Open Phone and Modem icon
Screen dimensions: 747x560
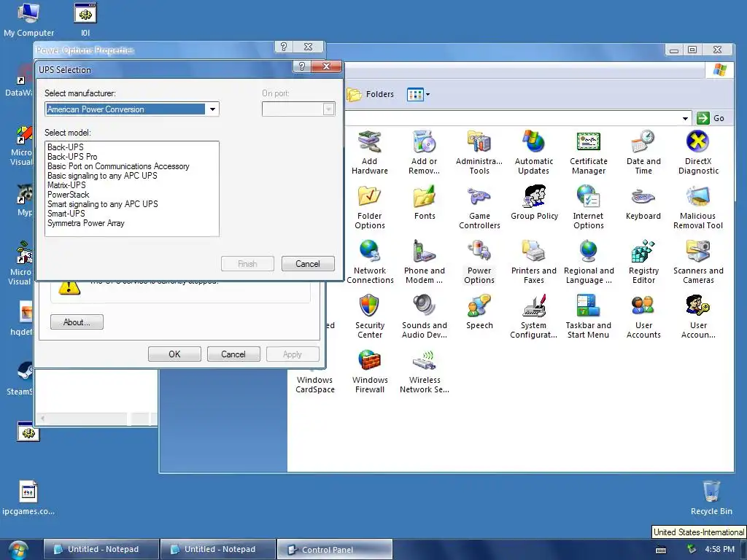[424, 262]
